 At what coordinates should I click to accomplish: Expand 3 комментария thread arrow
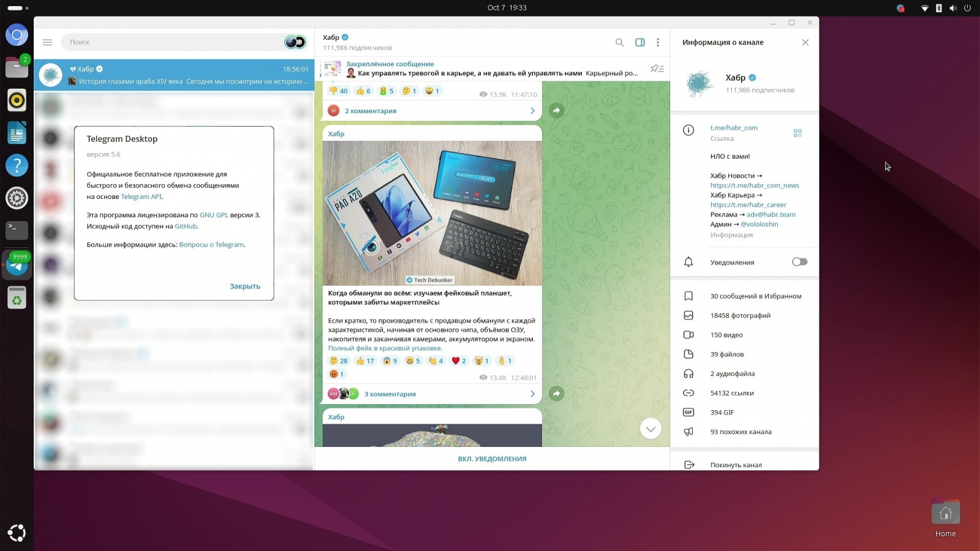point(532,394)
